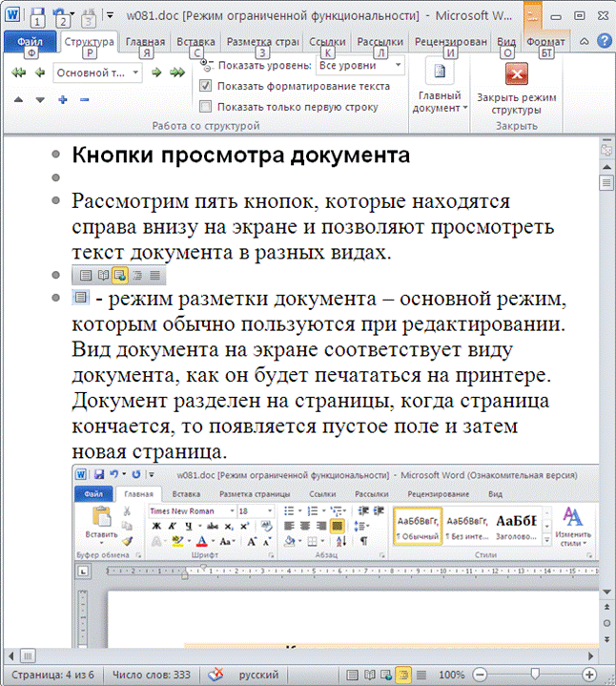Click the highlighted Outline view button in status bar
The height and width of the screenshot is (686, 616).
point(403,675)
